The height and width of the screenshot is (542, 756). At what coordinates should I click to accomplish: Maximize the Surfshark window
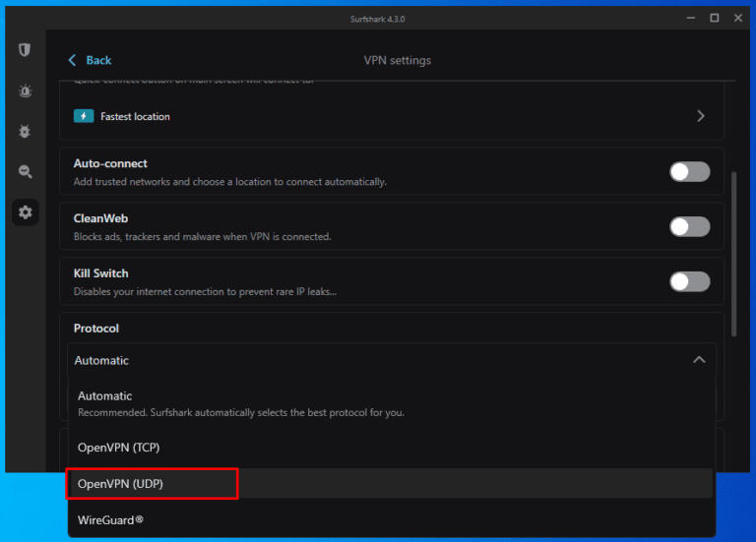tap(715, 18)
